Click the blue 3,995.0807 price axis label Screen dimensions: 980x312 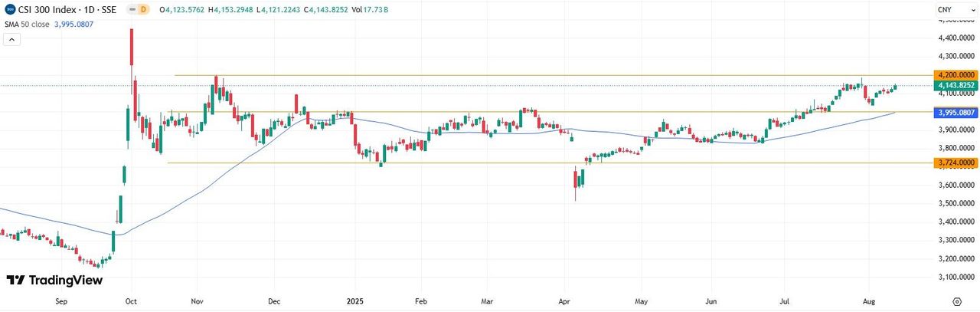click(x=955, y=113)
